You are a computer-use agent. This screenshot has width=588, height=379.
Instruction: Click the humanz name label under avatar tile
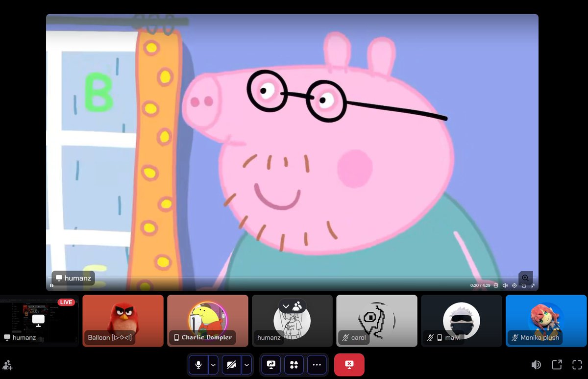click(x=269, y=337)
